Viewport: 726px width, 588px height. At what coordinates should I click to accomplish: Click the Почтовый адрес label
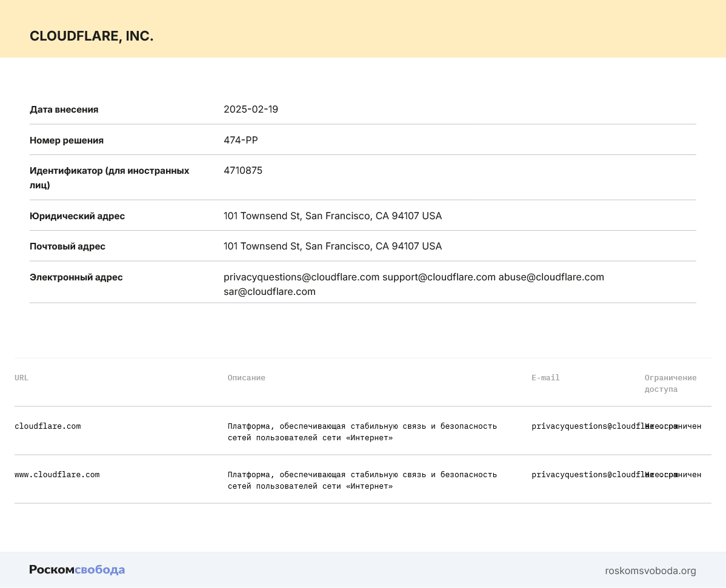(68, 246)
